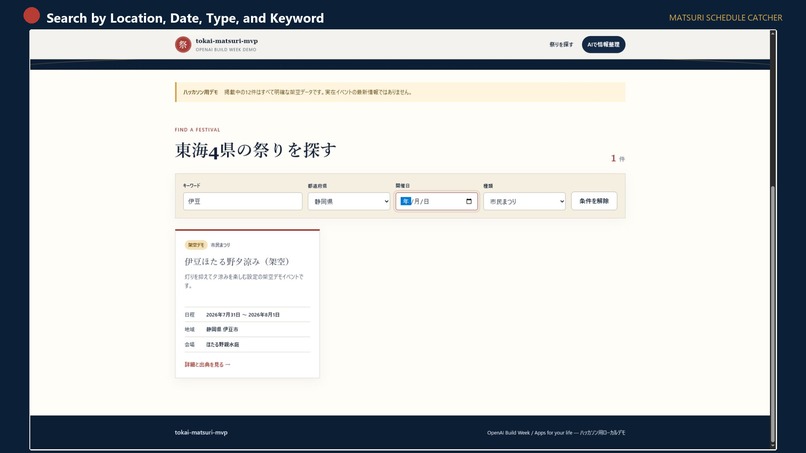The width and height of the screenshot is (806, 453).
Task: Click the 条件を解除 reset button
Action: 594,201
